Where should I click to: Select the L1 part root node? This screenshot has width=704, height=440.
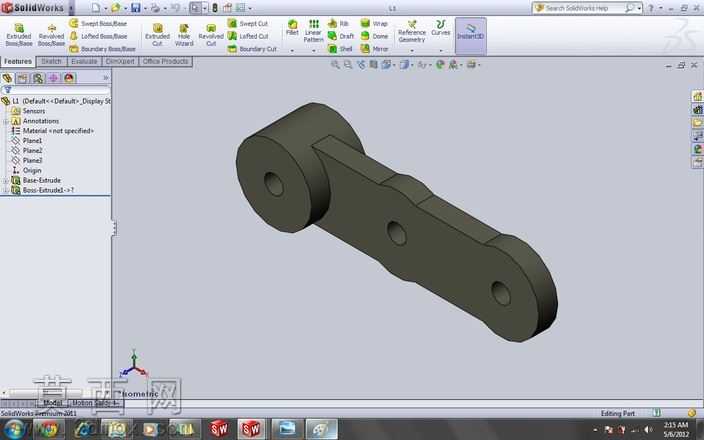[56, 101]
